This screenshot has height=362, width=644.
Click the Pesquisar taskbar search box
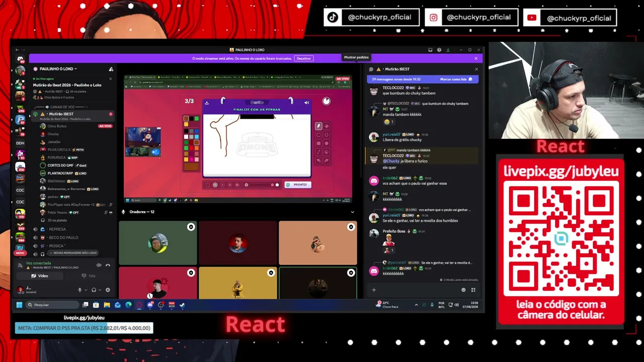[x=53, y=305]
